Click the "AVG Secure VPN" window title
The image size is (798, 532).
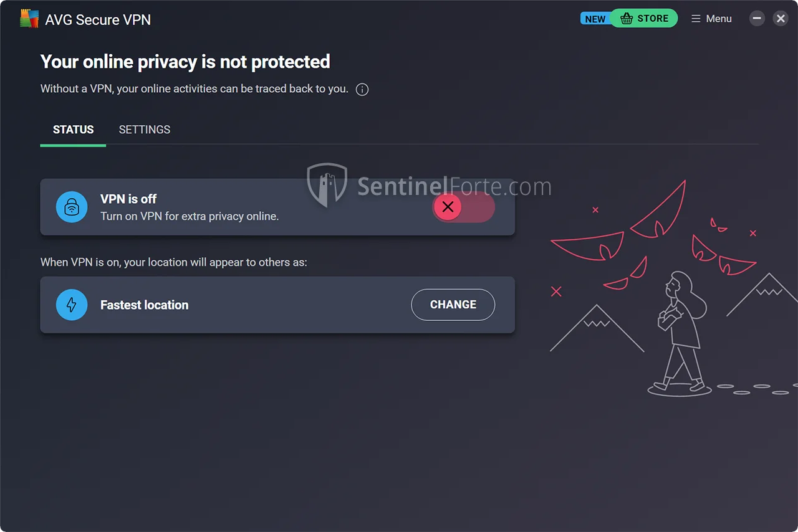[x=98, y=19]
